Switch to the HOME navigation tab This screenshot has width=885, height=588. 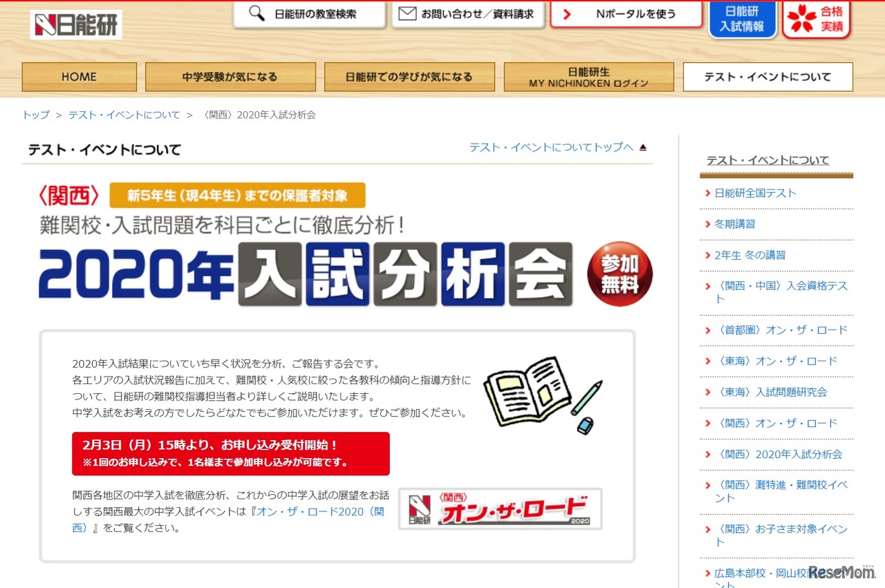pyautogui.click(x=79, y=77)
